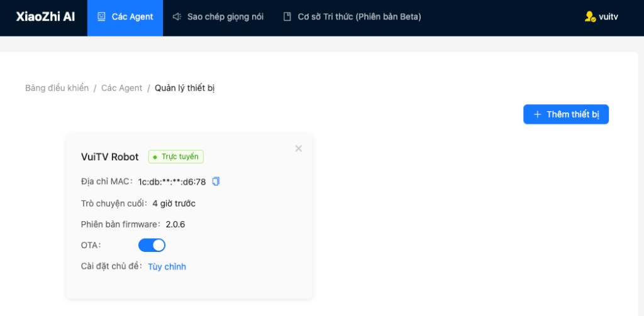Open the Tùy chỉnh theme settings link
Image resolution: width=644 pixels, height=316 pixels.
(x=167, y=266)
